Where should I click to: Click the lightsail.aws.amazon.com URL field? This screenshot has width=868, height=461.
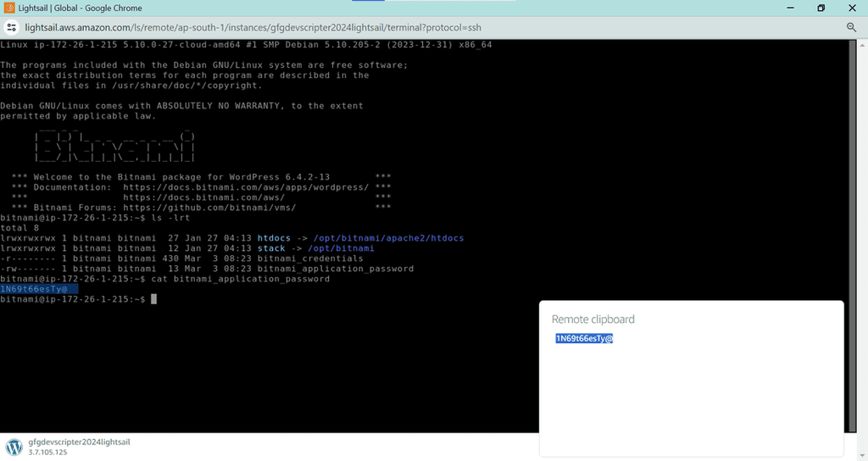pos(253,27)
